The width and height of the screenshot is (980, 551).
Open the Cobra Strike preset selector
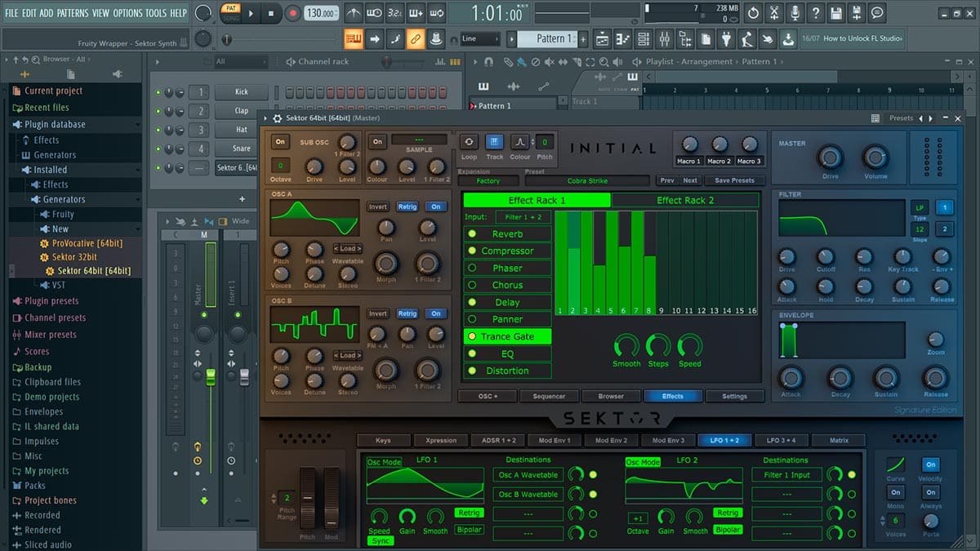588,180
